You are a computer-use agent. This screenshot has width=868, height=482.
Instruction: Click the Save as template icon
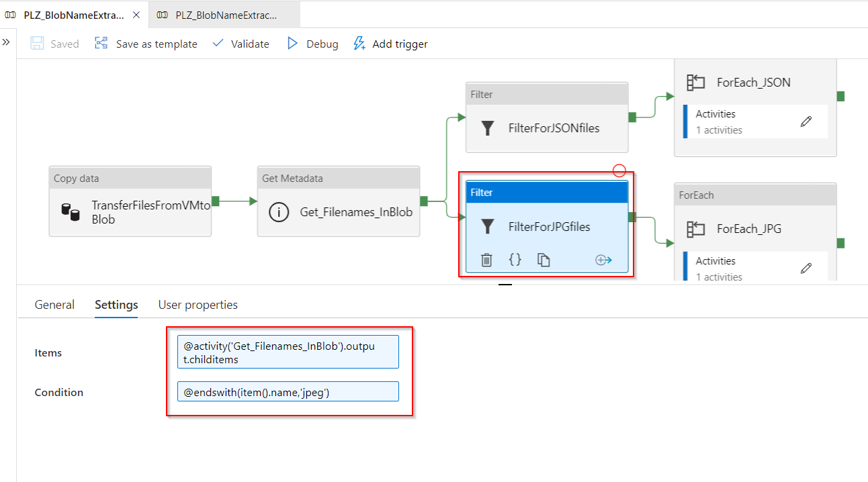click(101, 43)
